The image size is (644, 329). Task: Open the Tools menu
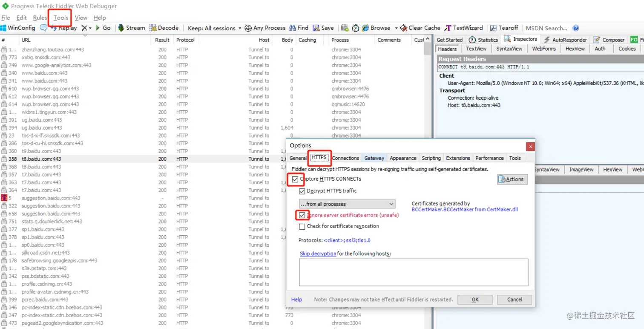pos(61,17)
